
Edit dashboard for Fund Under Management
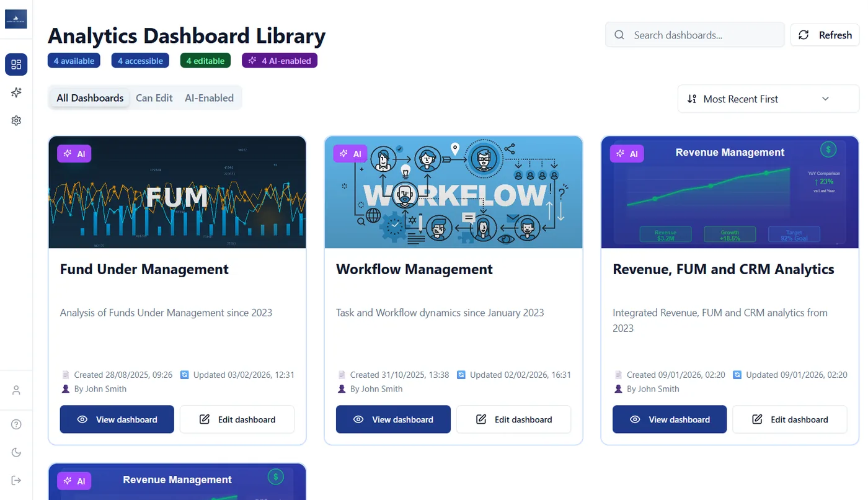(x=237, y=419)
